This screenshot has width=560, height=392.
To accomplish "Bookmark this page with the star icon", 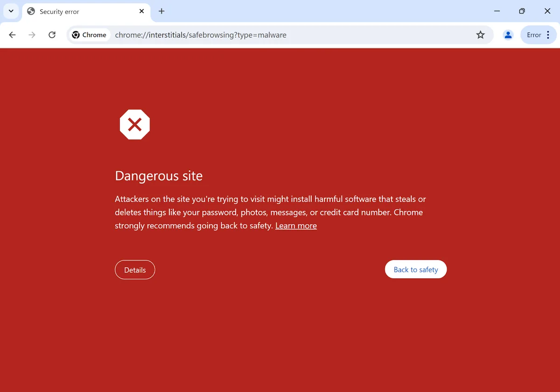I will (x=481, y=35).
